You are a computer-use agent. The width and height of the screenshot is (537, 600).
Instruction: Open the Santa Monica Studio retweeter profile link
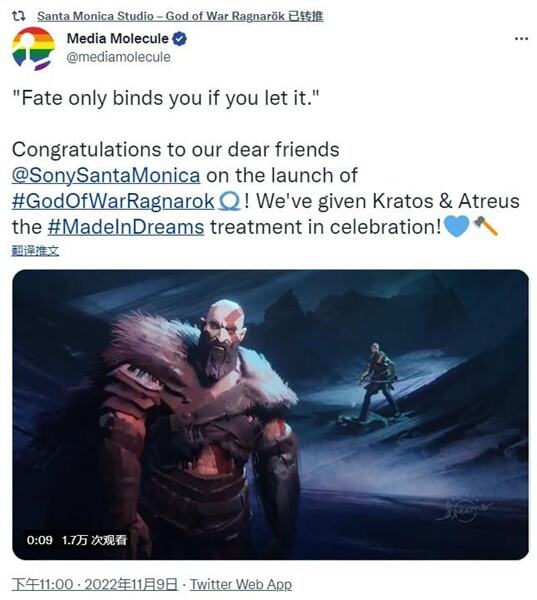[180, 16]
